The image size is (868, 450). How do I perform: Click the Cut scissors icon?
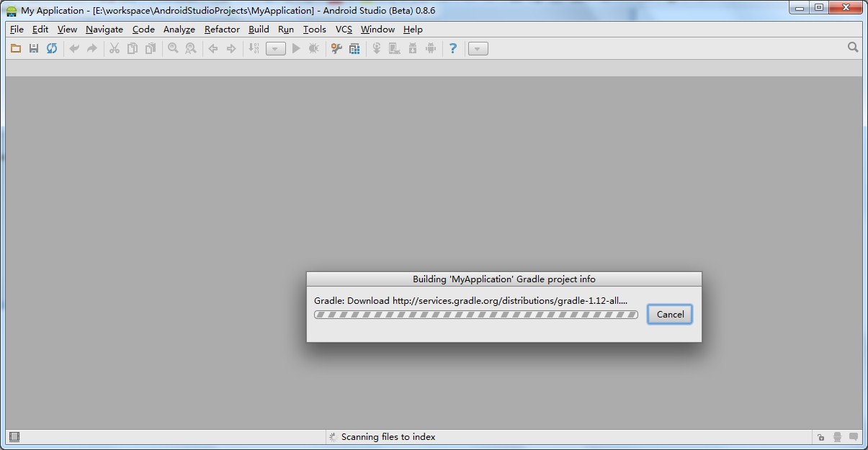tap(114, 48)
